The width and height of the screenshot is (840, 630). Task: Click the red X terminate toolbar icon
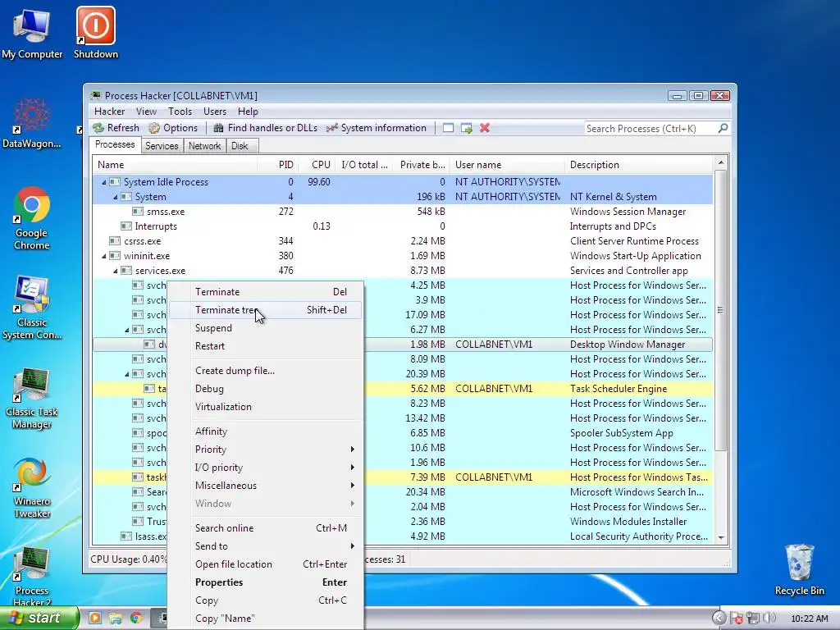[x=485, y=128]
